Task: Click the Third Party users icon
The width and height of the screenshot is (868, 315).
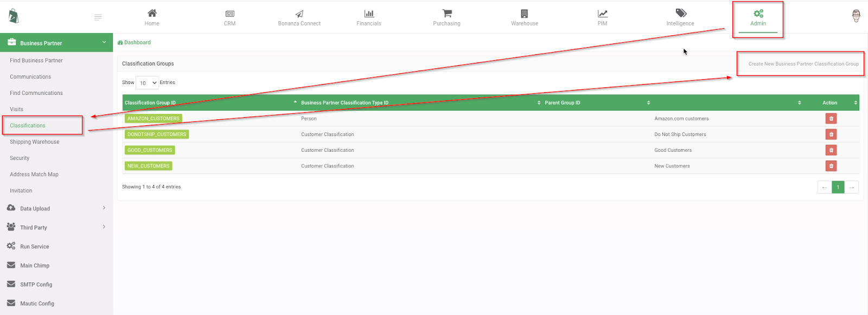Action: pos(11,227)
